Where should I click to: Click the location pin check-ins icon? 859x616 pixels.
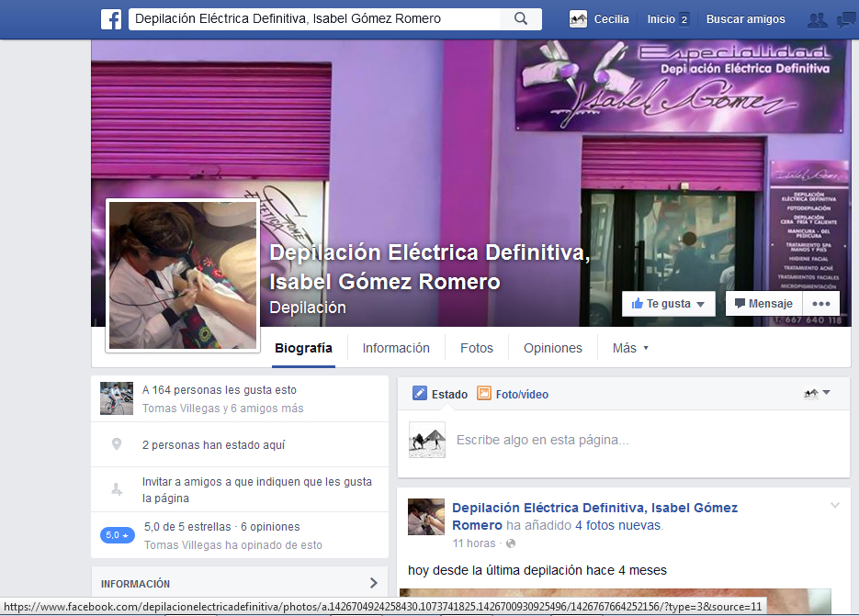coord(117,444)
